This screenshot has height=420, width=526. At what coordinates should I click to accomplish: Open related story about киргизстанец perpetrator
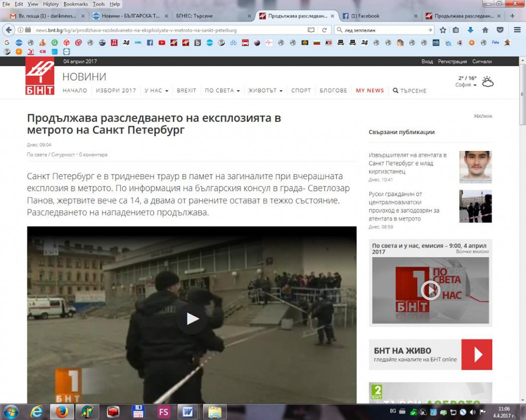point(407,163)
